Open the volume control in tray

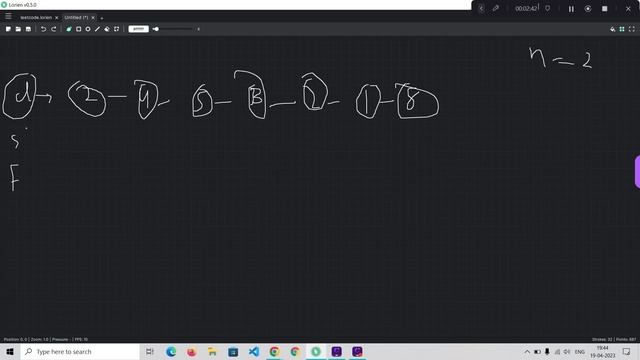point(567,351)
